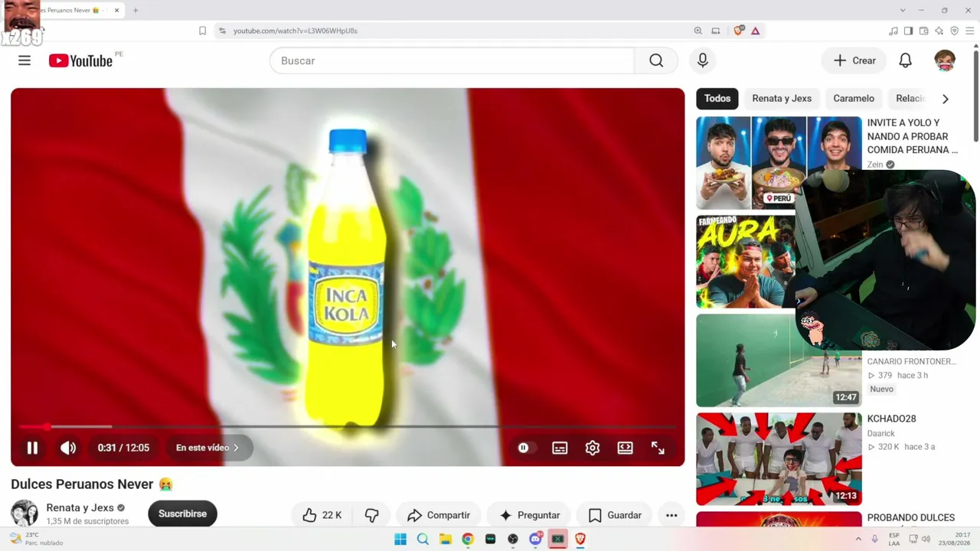Screen dimensions: 980x551
Task: Like the video with 22 K likes
Action: click(322, 515)
